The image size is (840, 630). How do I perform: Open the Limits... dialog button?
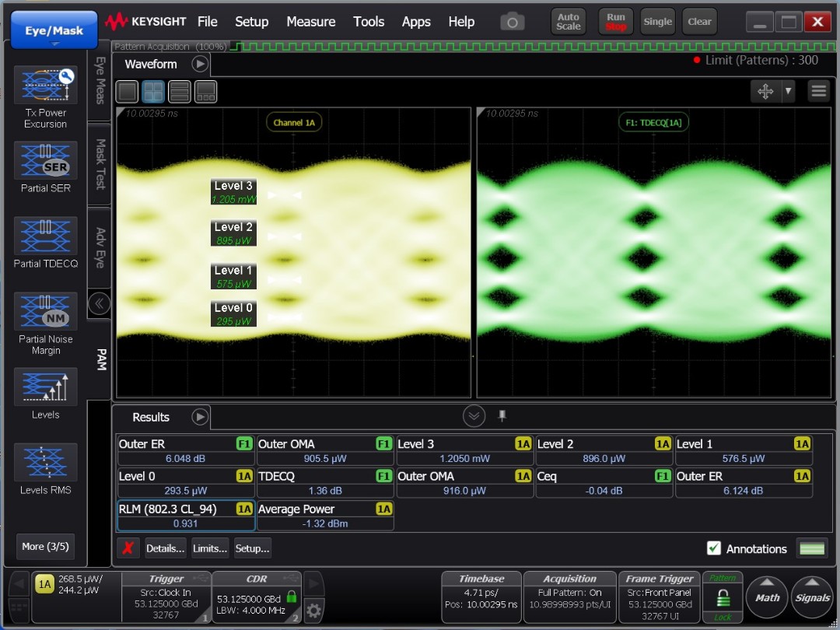pos(209,548)
